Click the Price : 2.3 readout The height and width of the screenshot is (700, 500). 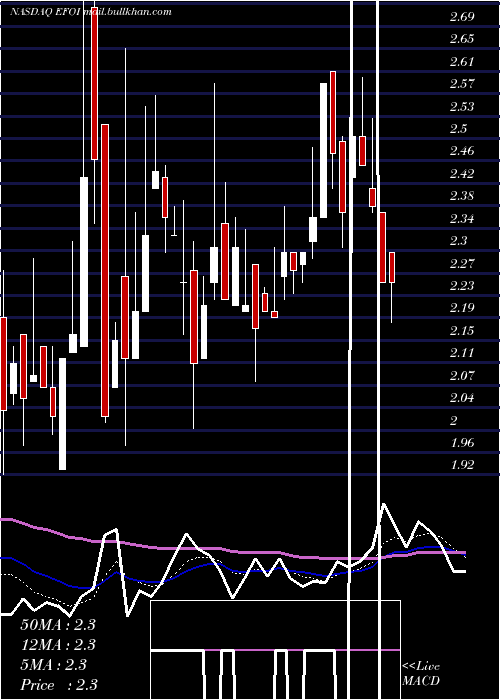59,685
